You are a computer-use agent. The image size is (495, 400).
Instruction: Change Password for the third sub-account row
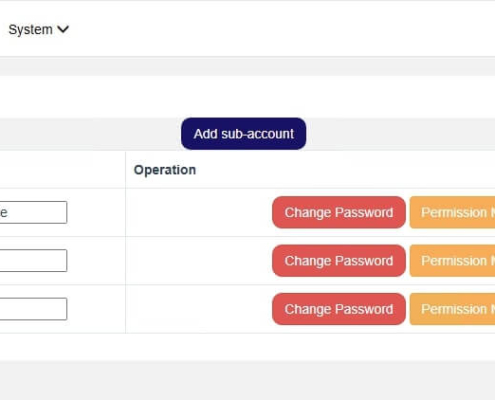point(339,309)
